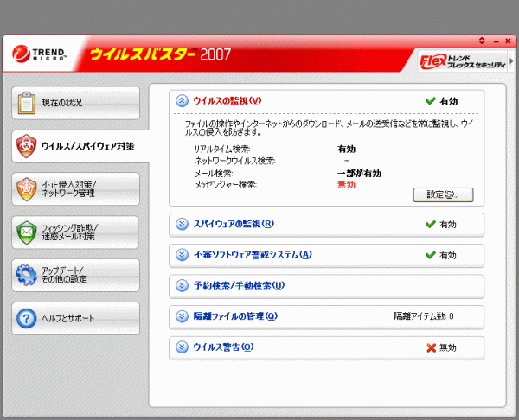Expand the 隔離ファイルの管理 chevron

(x=182, y=316)
